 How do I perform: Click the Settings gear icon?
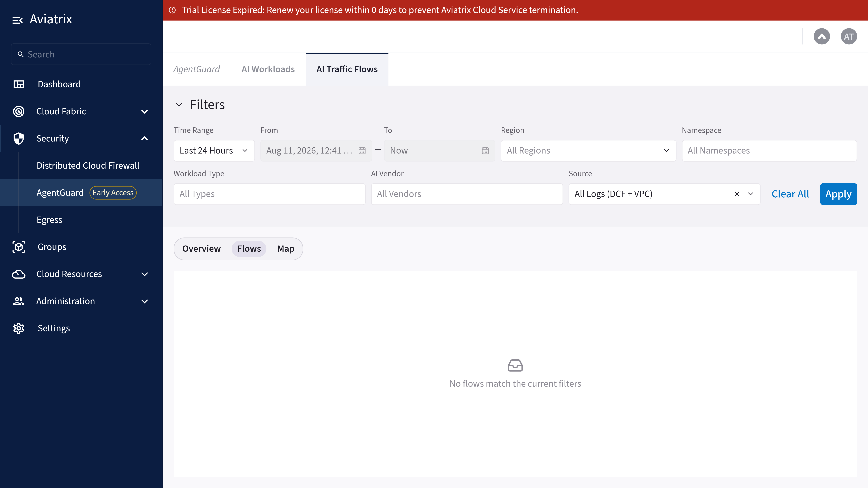tap(18, 328)
